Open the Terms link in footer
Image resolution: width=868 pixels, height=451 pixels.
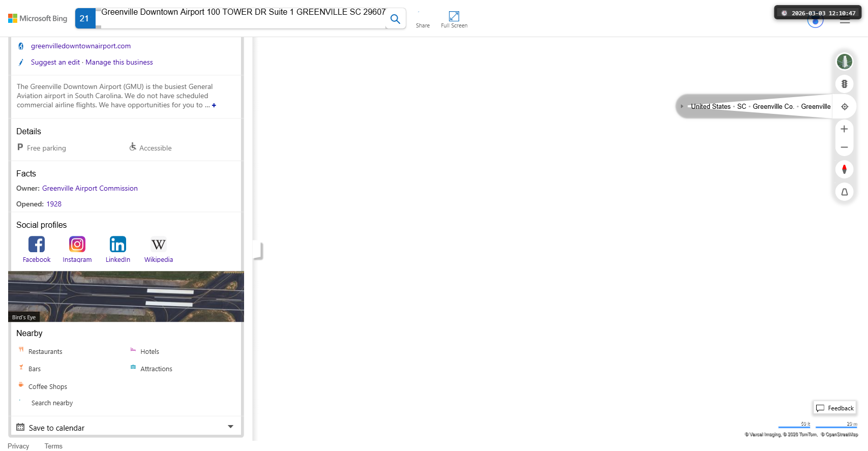[x=53, y=446]
